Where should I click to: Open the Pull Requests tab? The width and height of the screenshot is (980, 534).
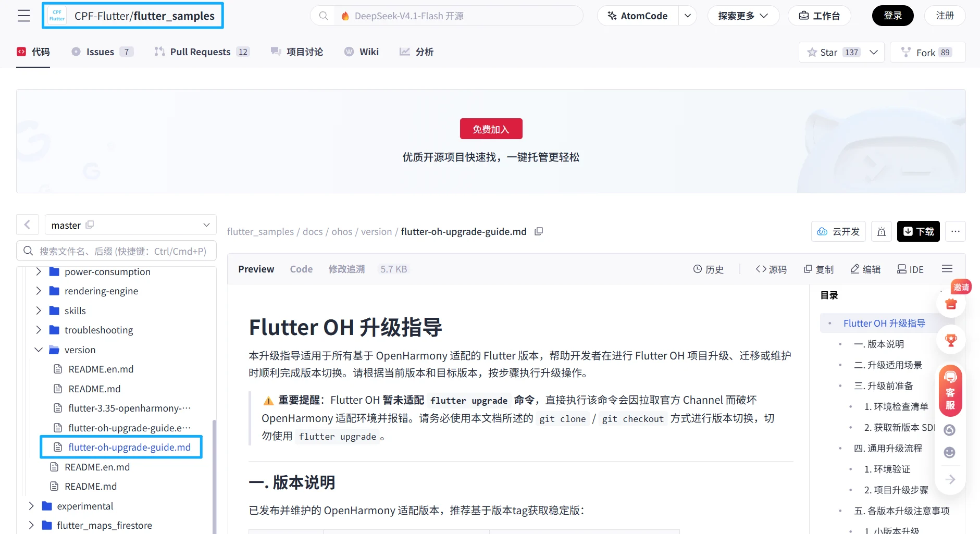(202, 52)
